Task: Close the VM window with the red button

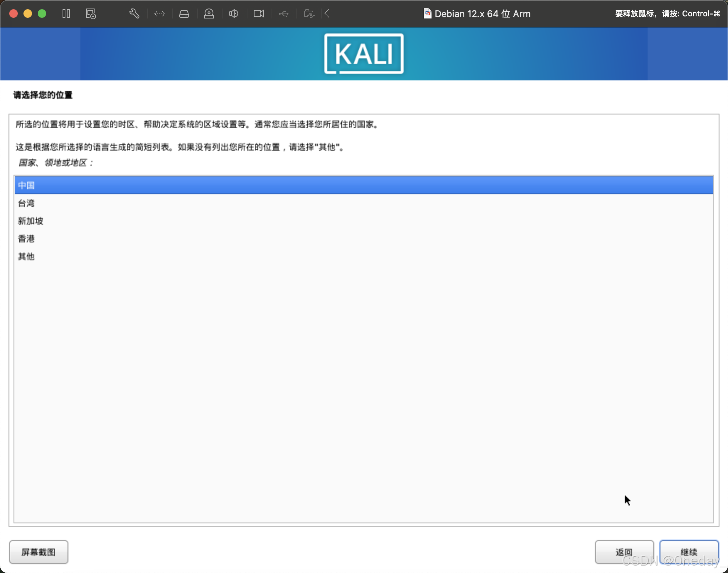Action: [14, 14]
